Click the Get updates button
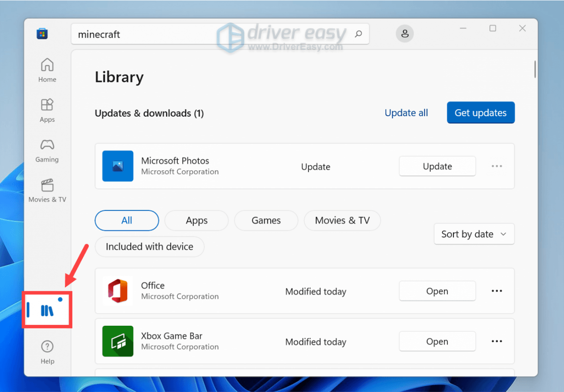The height and width of the screenshot is (392, 564). [x=481, y=113]
